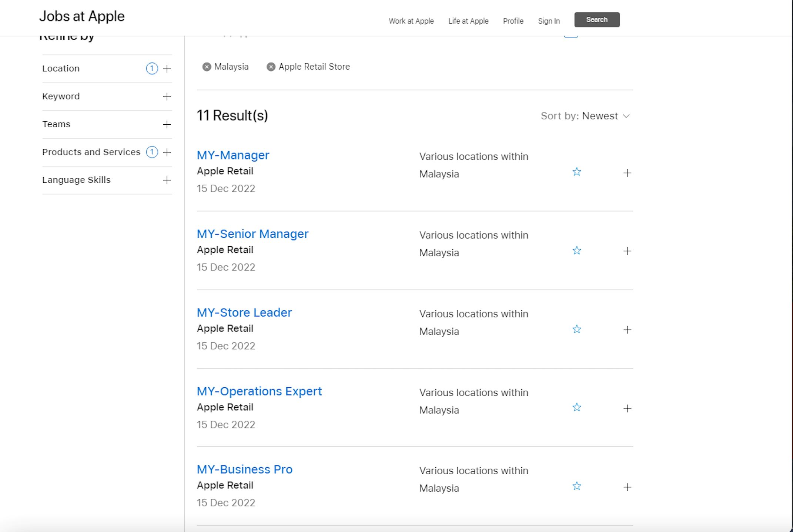Expand MY-Manager job details plus icon
Viewport: 793px width, 532px height.
627,173
